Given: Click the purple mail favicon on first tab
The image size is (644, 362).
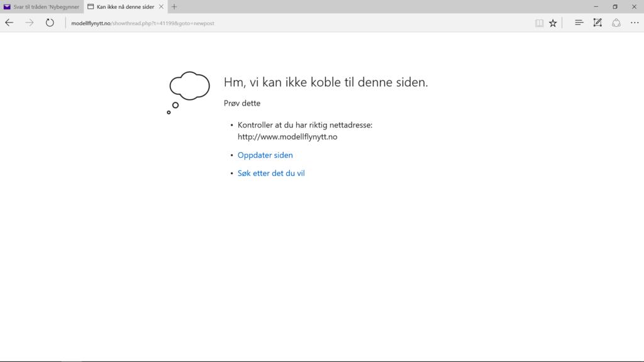Looking at the screenshot, I should pyautogui.click(x=8, y=7).
